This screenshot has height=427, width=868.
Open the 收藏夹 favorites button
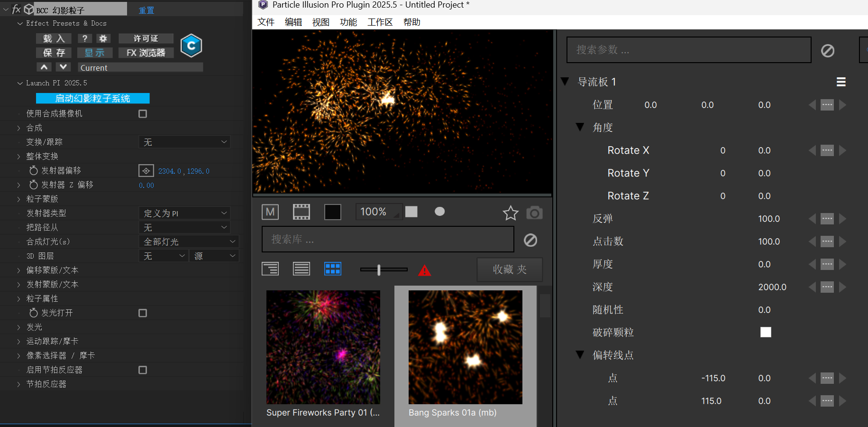(510, 269)
